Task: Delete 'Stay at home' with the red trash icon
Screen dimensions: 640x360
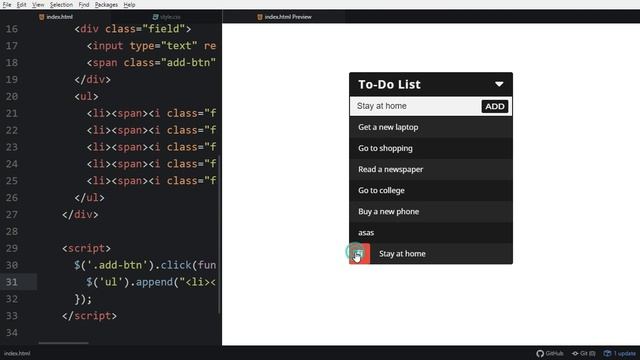Action: [359, 254]
